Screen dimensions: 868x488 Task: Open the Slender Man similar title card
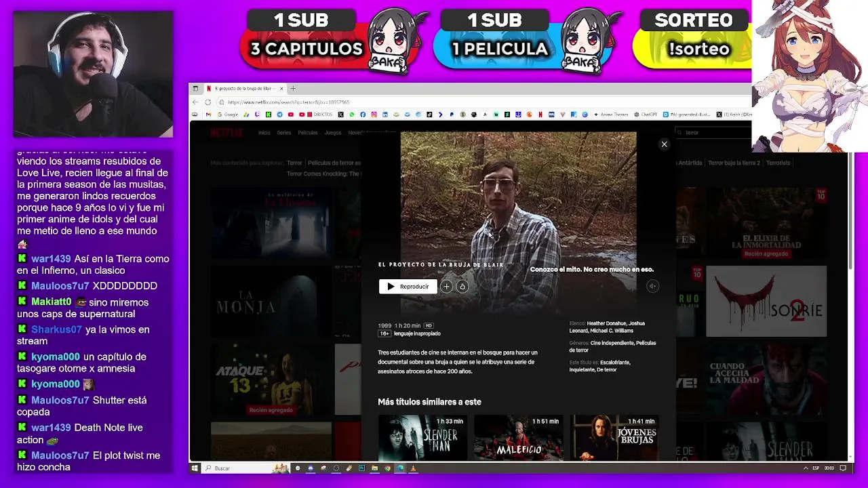click(x=422, y=437)
